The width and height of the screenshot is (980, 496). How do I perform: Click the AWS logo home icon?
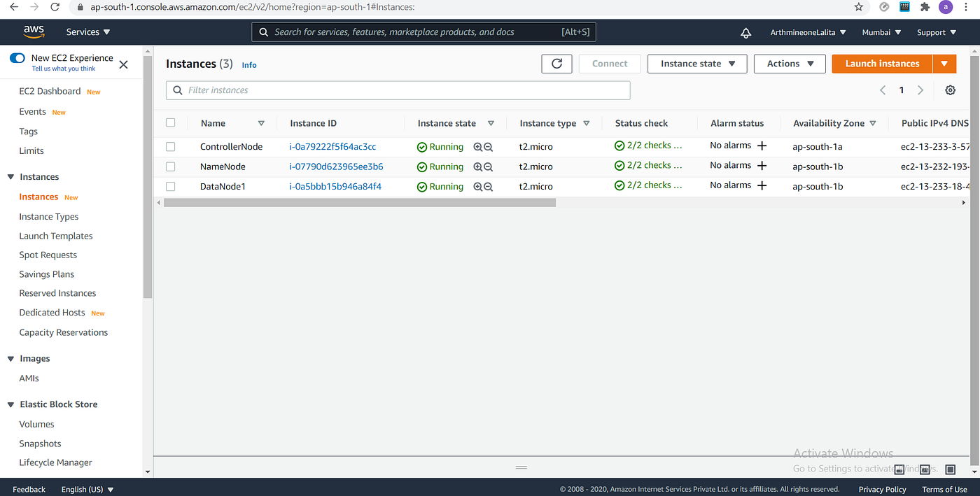click(x=34, y=31)
